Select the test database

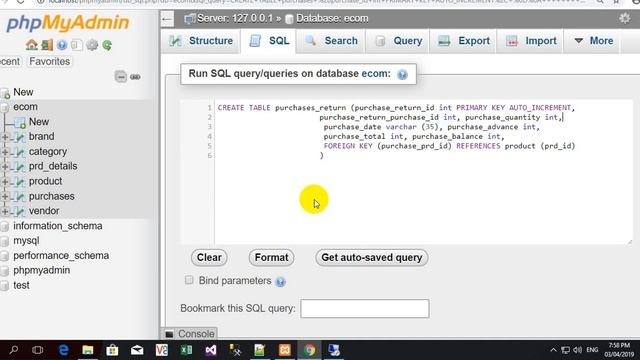tap(21, 285)
